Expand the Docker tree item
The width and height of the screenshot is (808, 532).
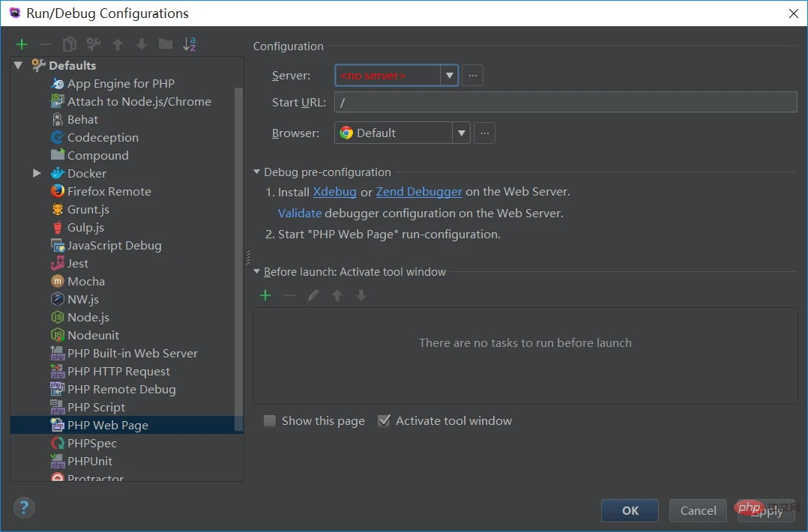tap(37, 173)
